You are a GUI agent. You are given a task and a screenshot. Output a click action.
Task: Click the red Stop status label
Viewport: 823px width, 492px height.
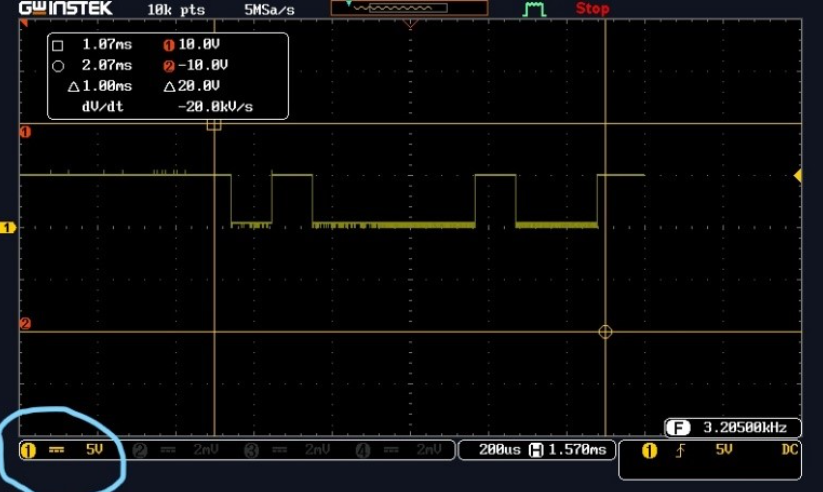pos(592,9)
